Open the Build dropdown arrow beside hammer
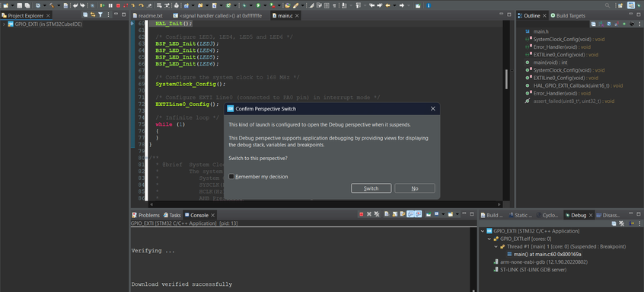The width and height of the screenshot is (644, 292). point(59,6)
